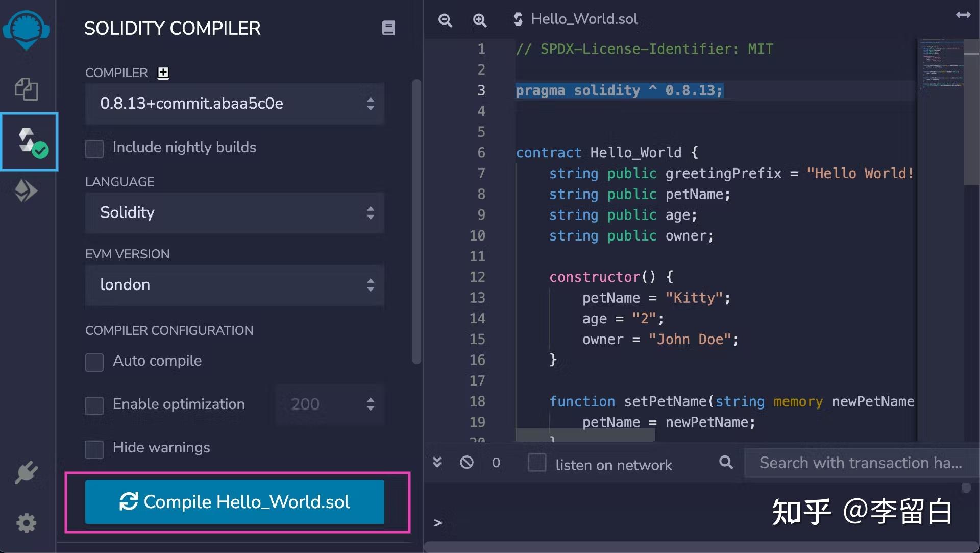Tick the listen on network checkbox
Viewport: 980px width, 553px height.
[536, 463]
